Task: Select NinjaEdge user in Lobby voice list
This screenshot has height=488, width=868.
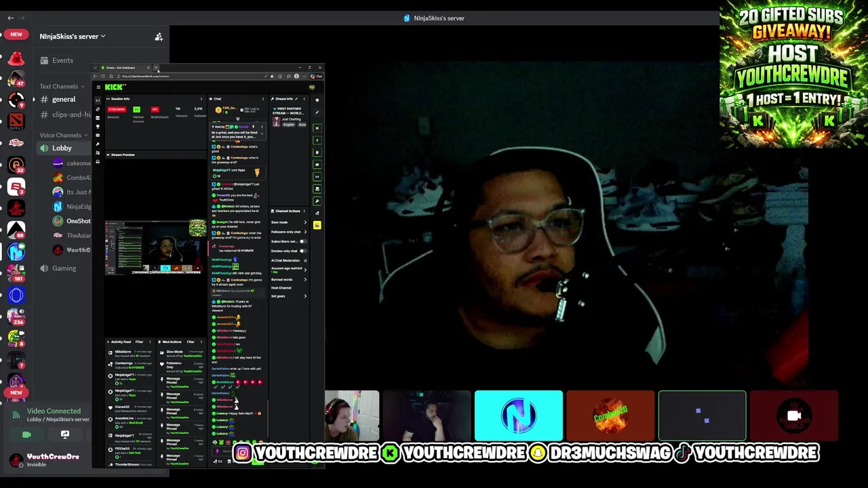Action: (72, 206)
